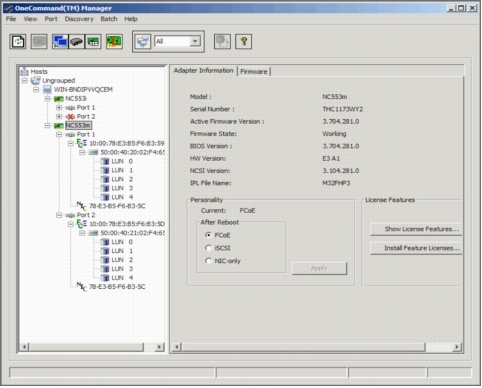
Task: Collapse the Ungrouped hosts node
Action: click(25, 81)
